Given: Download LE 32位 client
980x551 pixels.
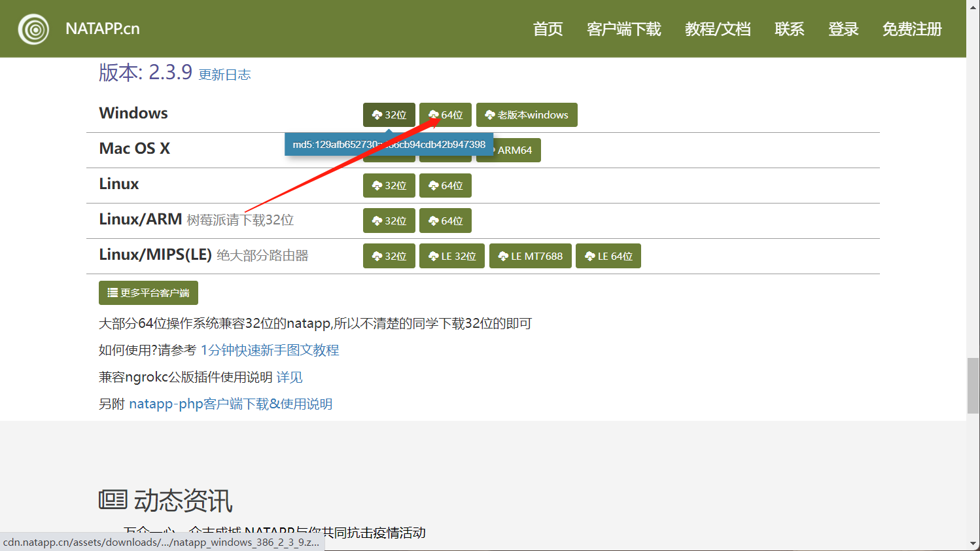Looking at the screenshot, I should (x=452, y=256).
